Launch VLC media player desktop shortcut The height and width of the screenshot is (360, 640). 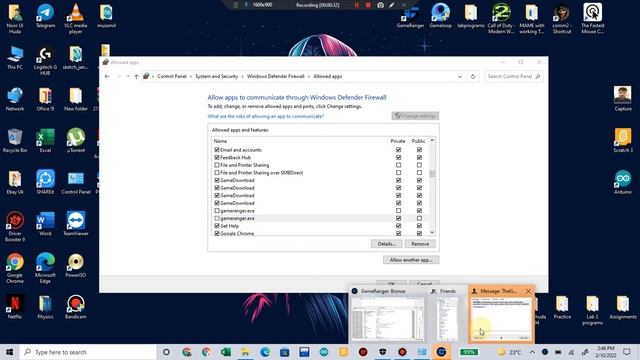coord(76,19)
